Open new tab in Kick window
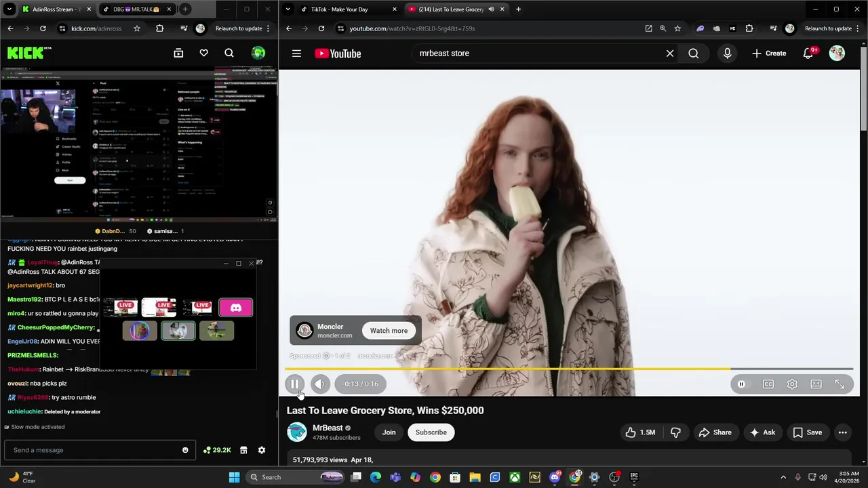Image resolution: width=868 pixels, height=488 pixels. pyautogui.click(x=185, y=9)
